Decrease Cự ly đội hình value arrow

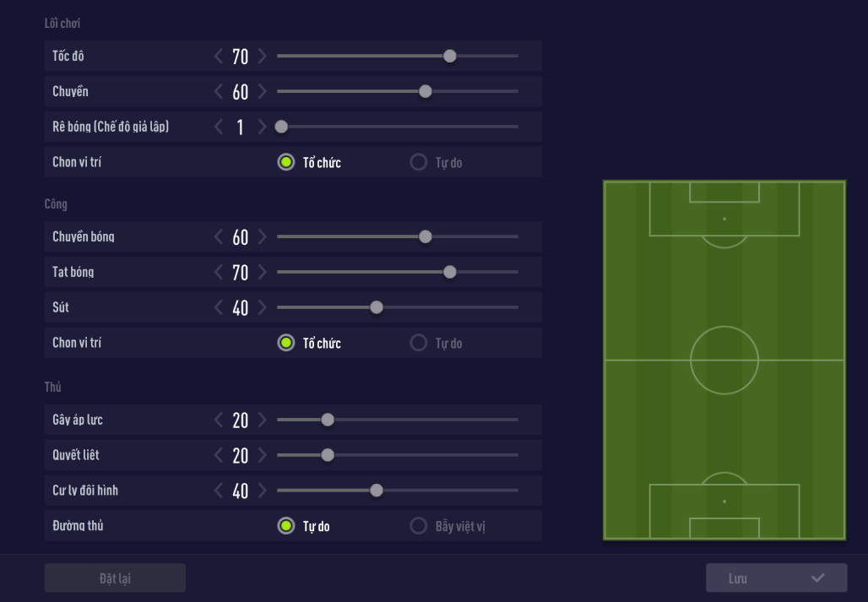(219, 491)
